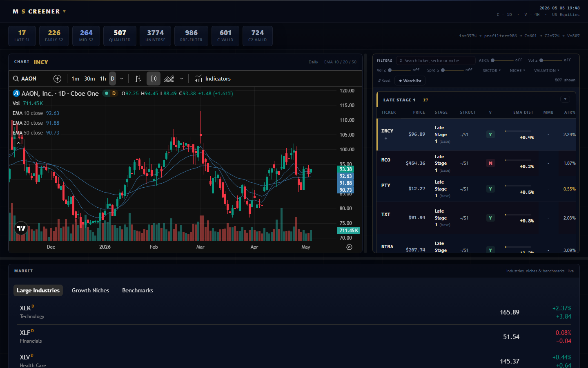
Task: Click the Universe 3774 chip
Action: coord(156,36)
